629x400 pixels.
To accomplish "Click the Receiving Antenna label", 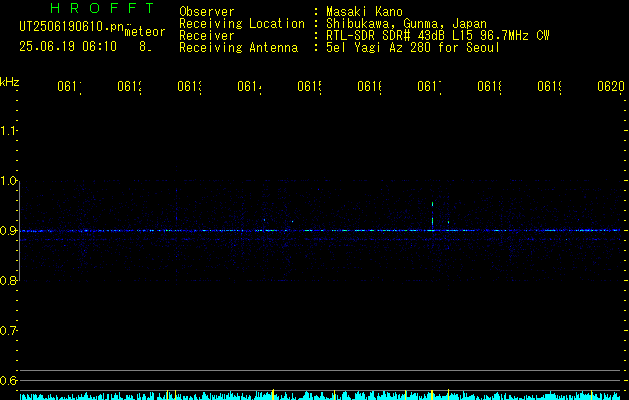I will 239,48.
